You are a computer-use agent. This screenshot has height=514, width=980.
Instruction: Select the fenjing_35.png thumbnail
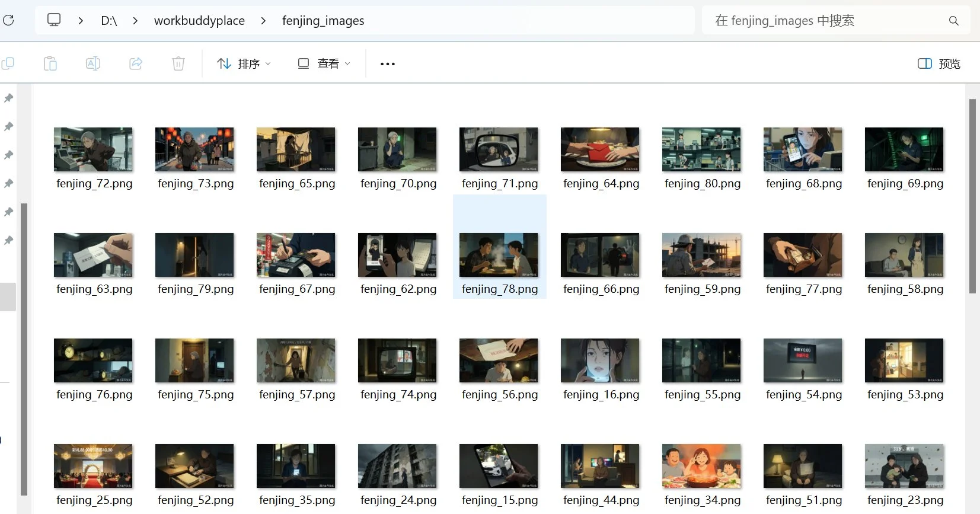click(x=296, y=466)
